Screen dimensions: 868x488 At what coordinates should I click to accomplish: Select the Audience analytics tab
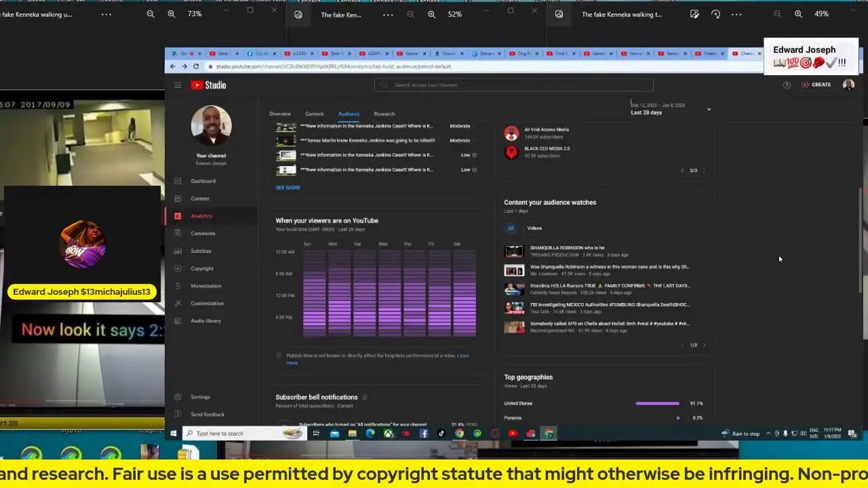(x=349, y=114)
